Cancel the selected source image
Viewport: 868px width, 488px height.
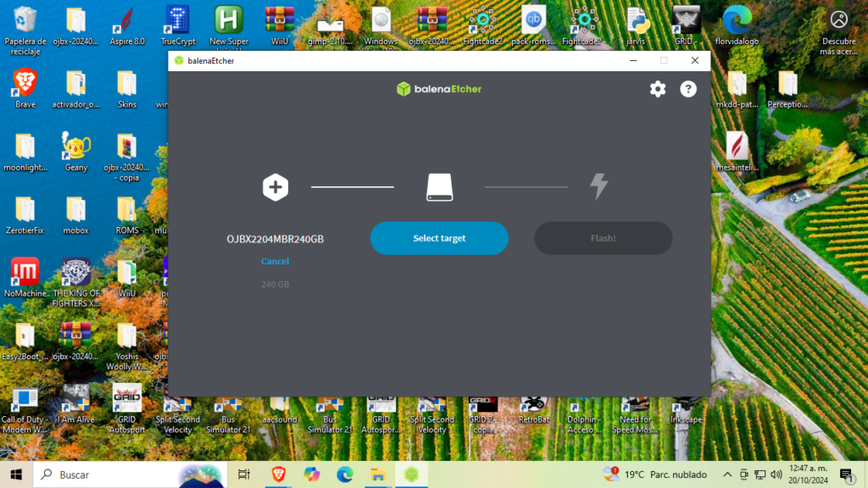click(x=275, y=261)
